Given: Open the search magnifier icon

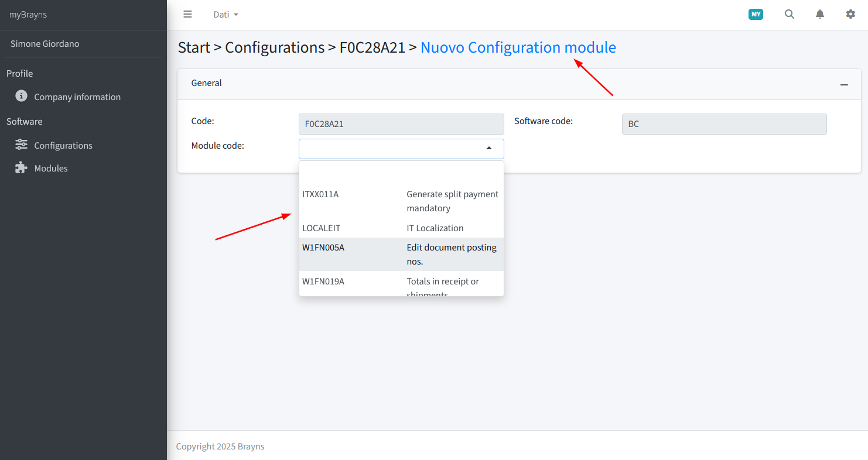Looking at the screenshot, I should click(x=790, y=14).
